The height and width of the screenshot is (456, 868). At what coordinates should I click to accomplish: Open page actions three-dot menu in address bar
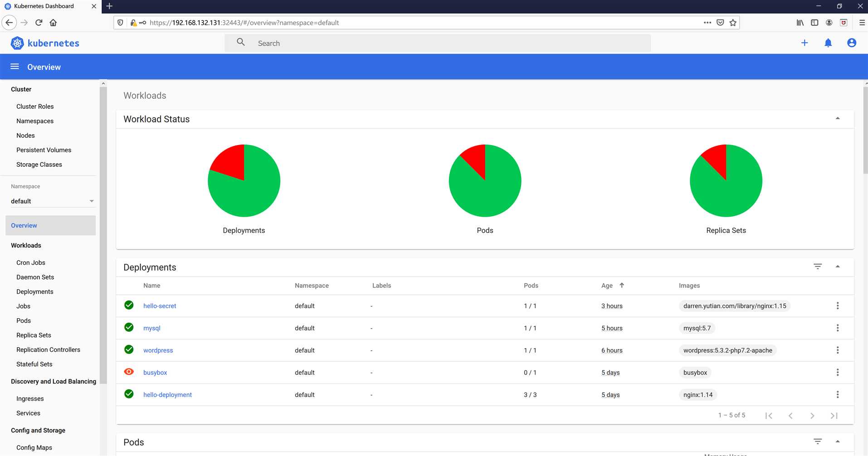(707, 23)
